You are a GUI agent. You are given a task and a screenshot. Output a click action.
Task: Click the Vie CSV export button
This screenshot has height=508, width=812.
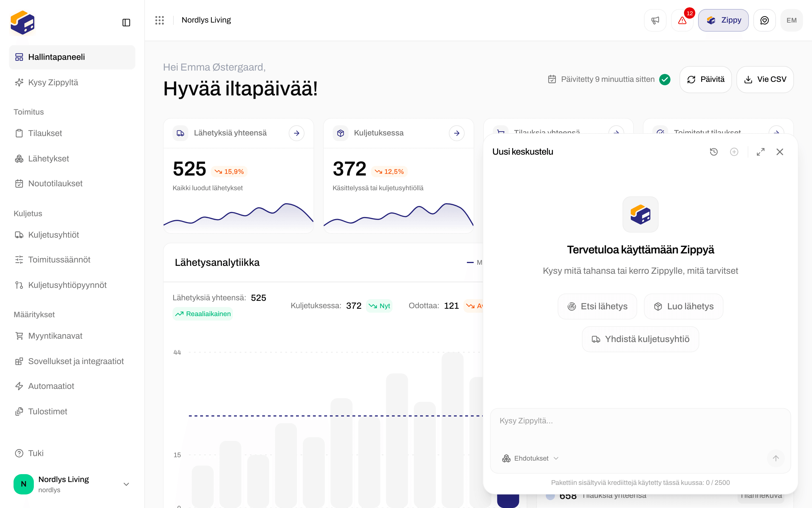[x=765, y=80]
